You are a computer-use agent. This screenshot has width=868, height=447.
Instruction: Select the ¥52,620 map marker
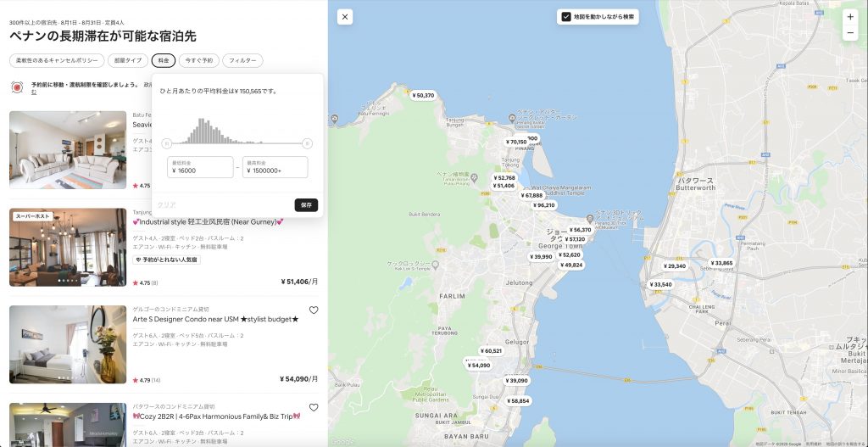point(570,254)
